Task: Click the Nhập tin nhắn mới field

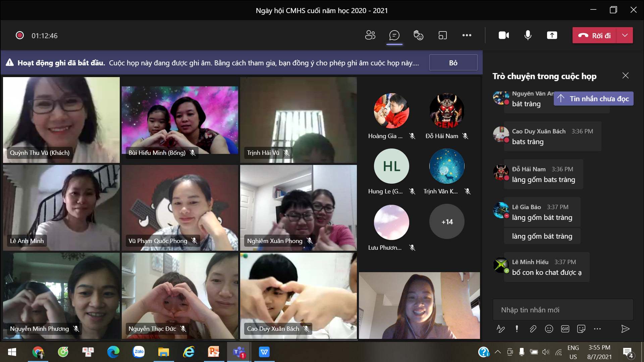Action: coord(563,310)
